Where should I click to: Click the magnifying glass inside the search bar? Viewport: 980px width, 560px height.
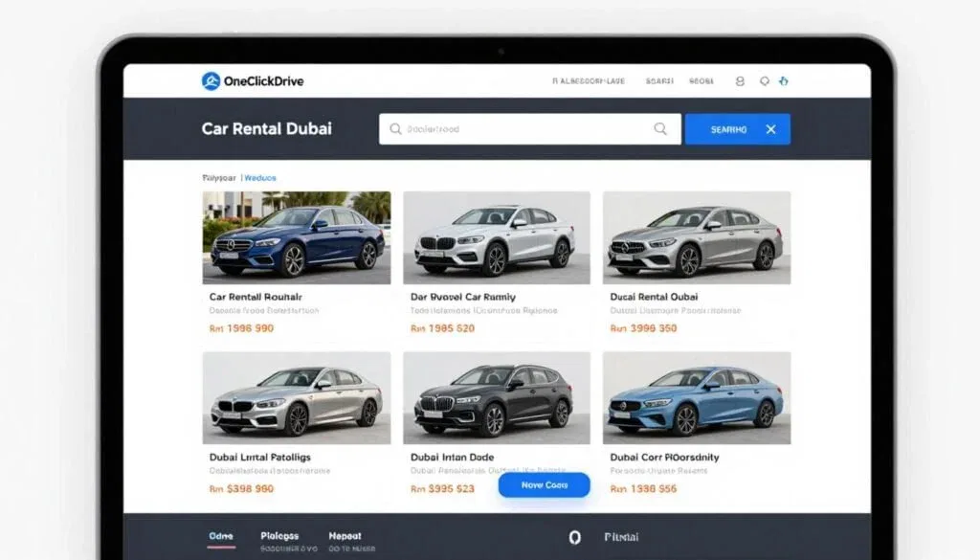pos(659,127)
